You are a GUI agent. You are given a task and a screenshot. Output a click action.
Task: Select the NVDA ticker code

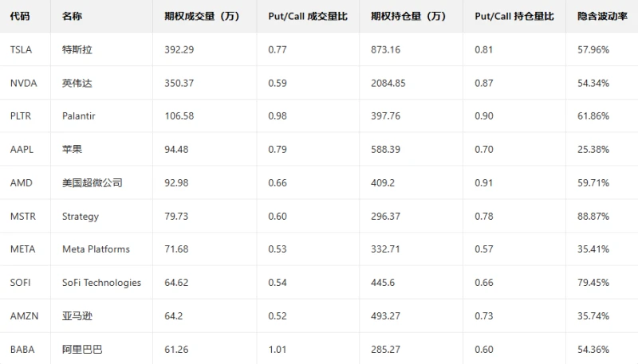click(x=23, y=83)
